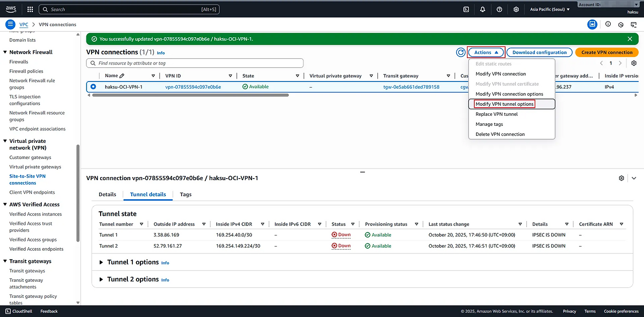Open the Asia Pacific (Seoul) region dropdown

tap(550, 9)
